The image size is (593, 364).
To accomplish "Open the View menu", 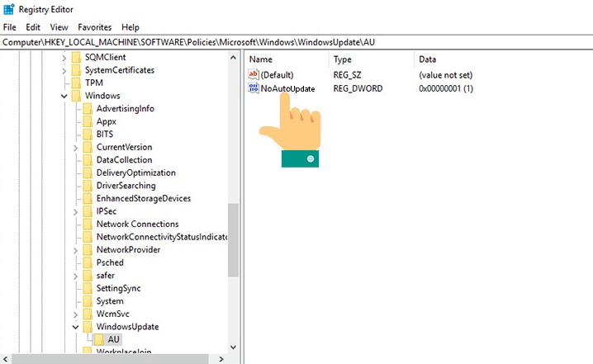I will pyautogui.click(x=59, y=27).
